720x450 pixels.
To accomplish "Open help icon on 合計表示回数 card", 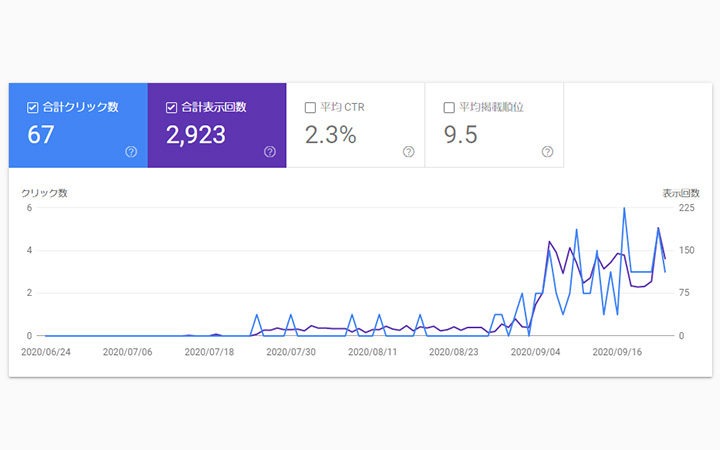I will click(x=270, y=152).
